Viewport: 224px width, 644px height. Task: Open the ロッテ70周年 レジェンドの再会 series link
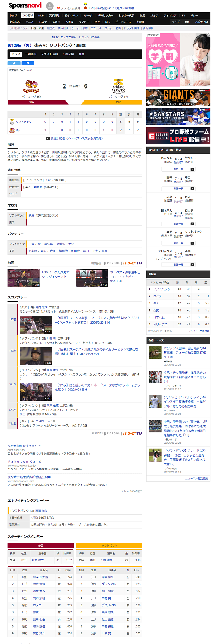click(75, 37)
